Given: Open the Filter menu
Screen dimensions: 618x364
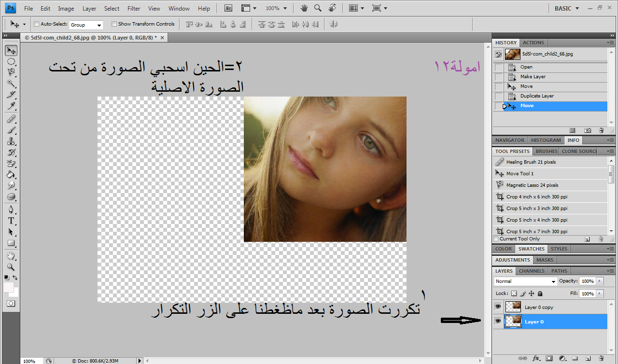Looking at the screenshot, I should pos(134,9).
